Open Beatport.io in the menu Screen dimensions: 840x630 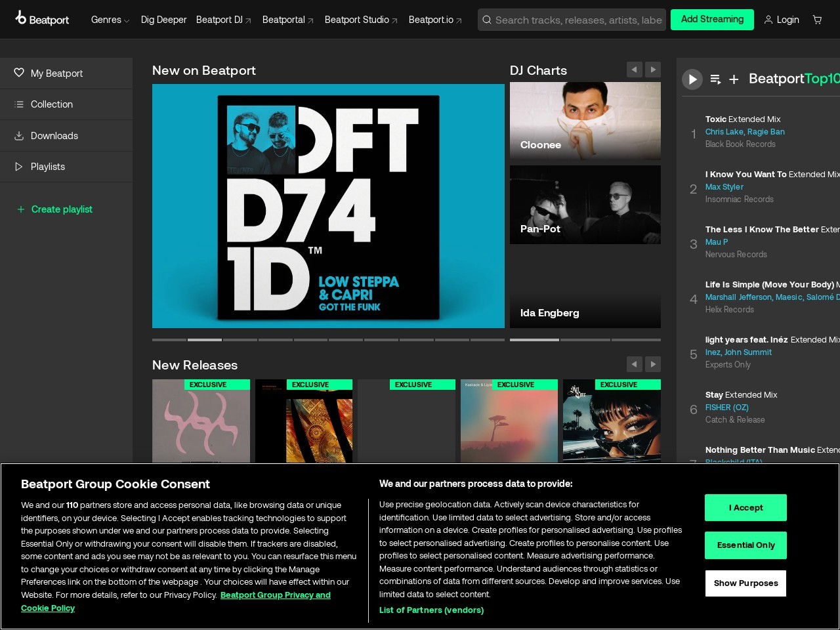point(436,20)
